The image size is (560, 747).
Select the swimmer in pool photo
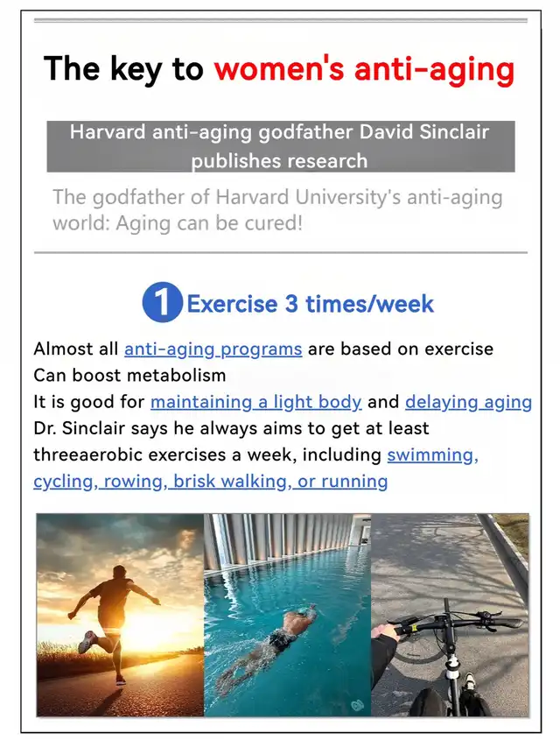[287, 615]
